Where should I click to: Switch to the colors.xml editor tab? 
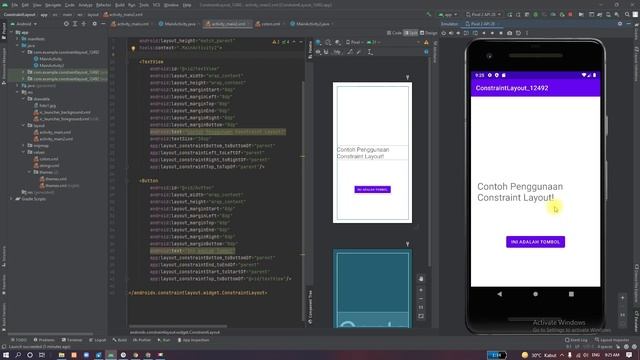tap(269, 24)
